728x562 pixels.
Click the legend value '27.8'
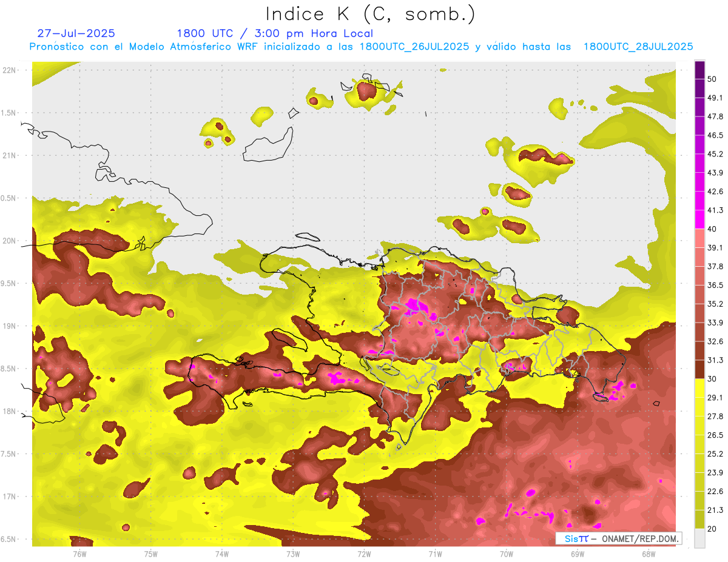pyautogui.click(x=715, y=416)
